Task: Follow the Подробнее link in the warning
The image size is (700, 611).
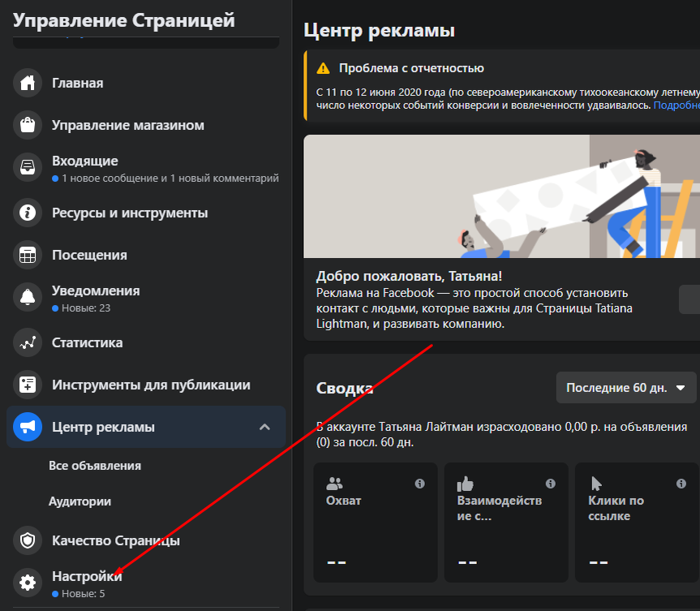Action: [676, 105]
